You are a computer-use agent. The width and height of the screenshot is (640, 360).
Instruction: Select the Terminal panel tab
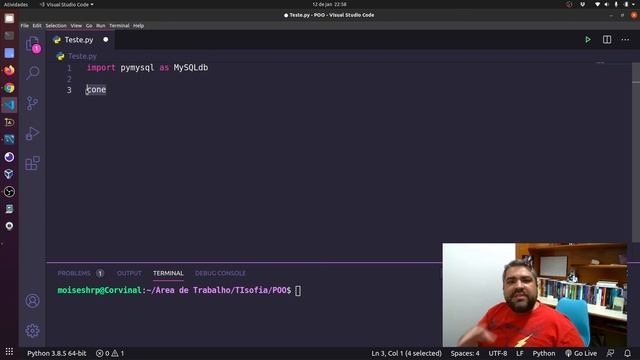tap(168, 273)
